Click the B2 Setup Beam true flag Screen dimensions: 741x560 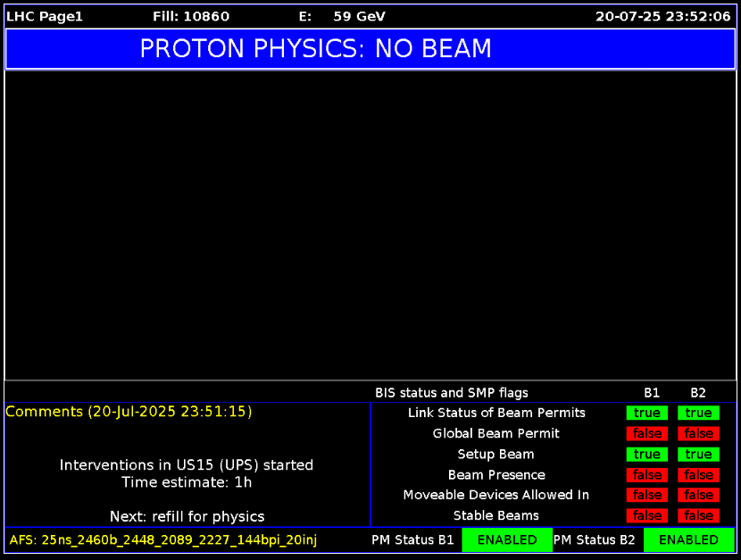coord(698,455)
